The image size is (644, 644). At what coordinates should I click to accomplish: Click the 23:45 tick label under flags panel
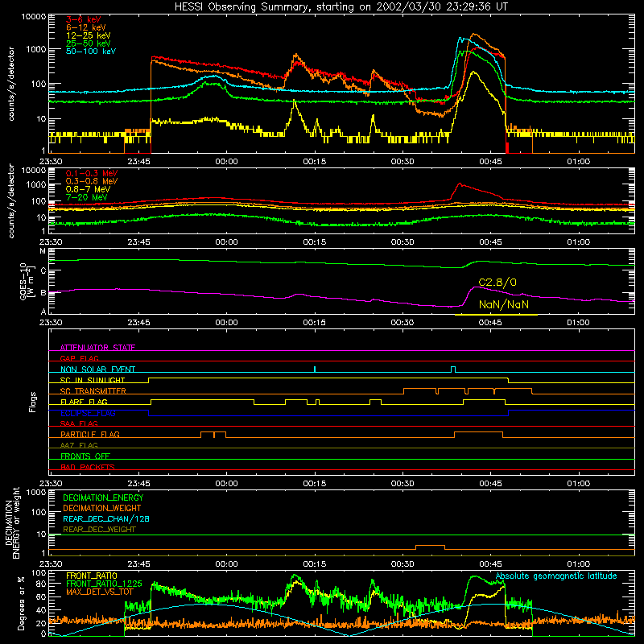(x=138, y=484)
